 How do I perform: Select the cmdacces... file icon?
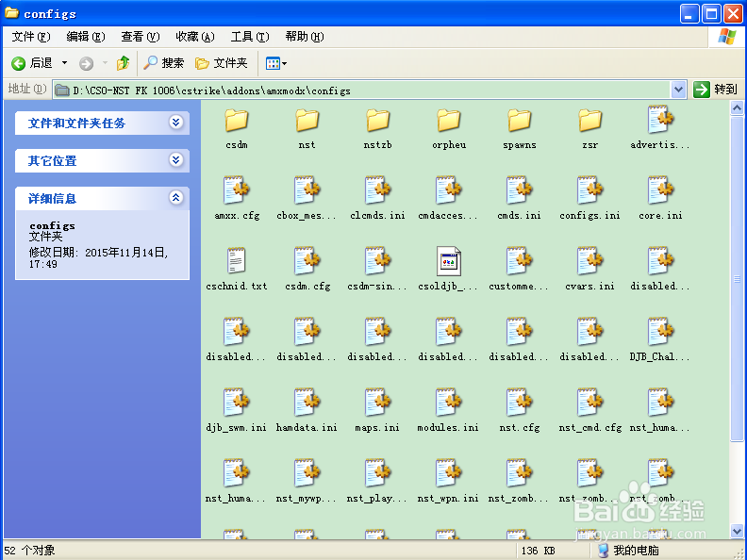pyautogui.click(x=448, y=190)
